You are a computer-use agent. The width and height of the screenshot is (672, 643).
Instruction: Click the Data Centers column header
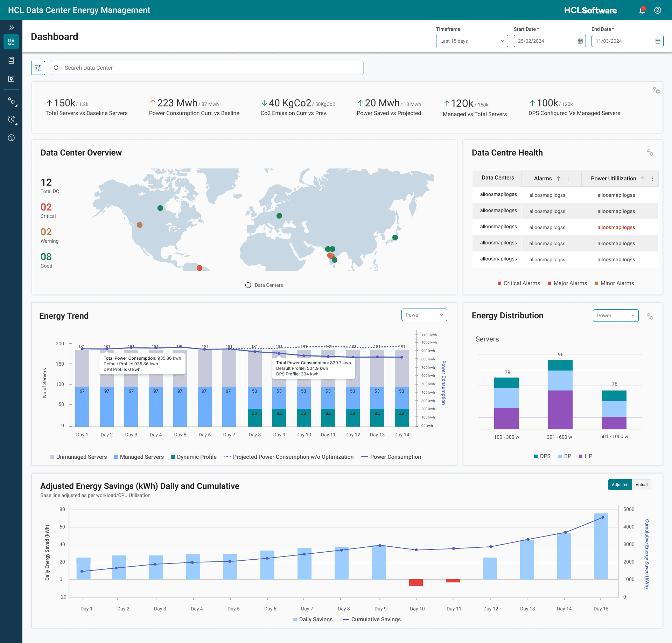click(x=498, y=178)
